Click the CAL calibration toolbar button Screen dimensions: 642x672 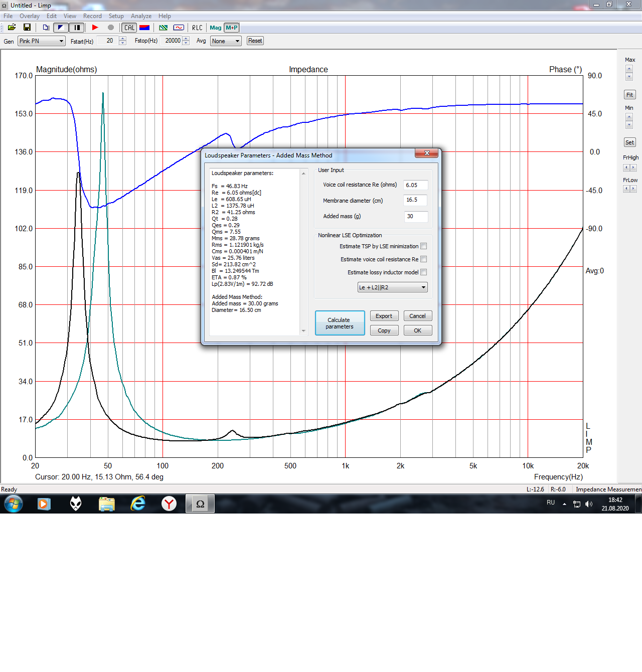click(129, 28)
